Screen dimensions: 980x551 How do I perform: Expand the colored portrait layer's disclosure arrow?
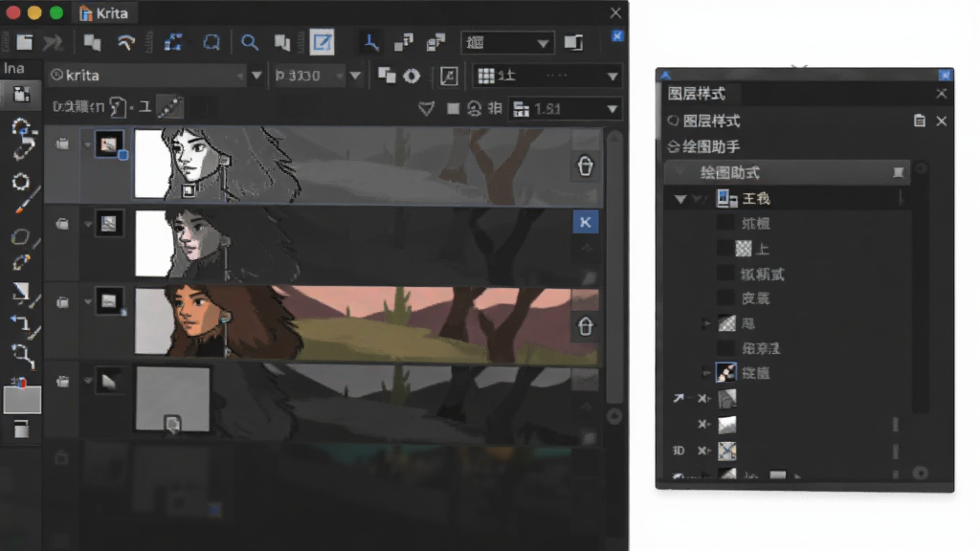pyautogui.click(x=87, y=301)
